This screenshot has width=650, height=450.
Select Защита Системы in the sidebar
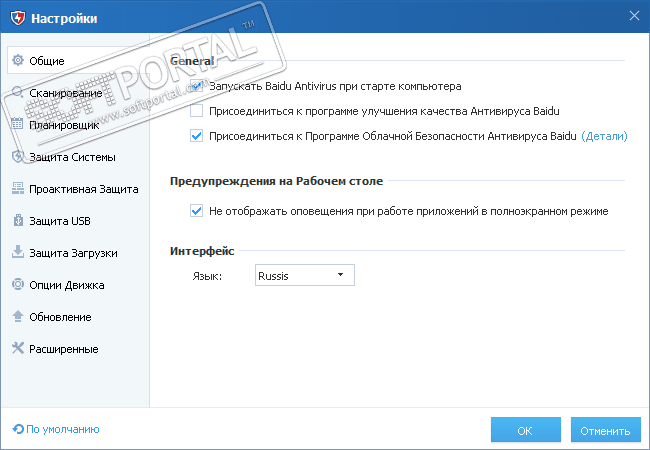pyautogui.click(x=79, y=157)
